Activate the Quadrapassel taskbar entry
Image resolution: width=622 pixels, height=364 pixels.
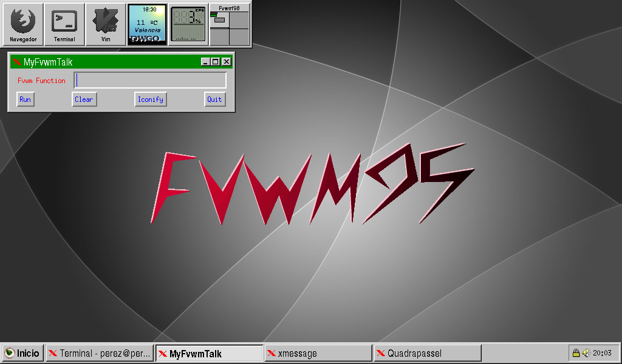[428, 353]
